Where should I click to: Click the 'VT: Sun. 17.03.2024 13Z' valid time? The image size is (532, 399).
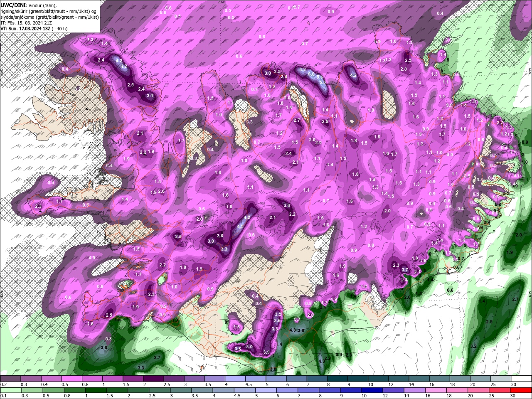(25, 28)
